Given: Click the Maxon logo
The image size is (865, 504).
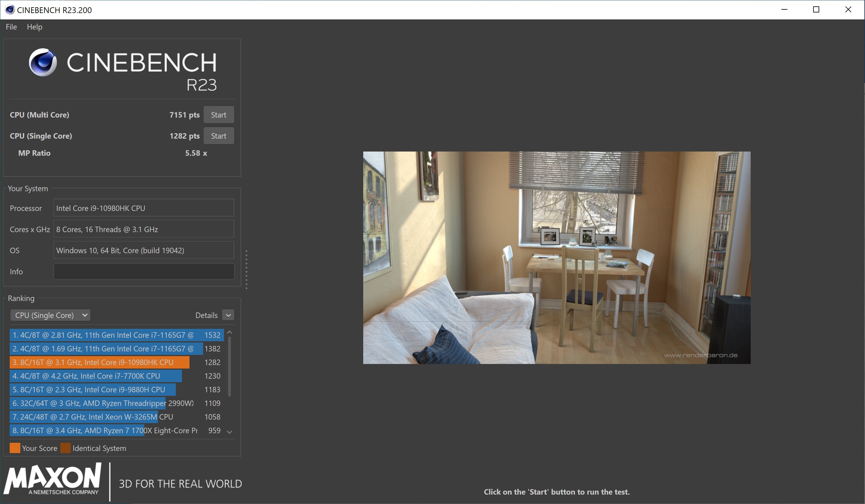Looking at the screenshot, I should click(x=52, y=479).
